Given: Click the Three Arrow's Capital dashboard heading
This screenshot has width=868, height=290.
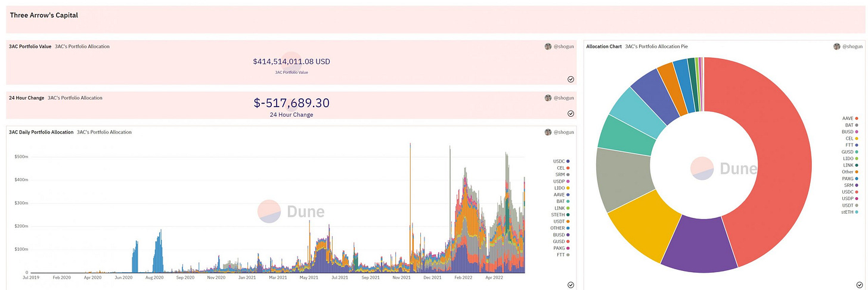Looking at the screenshot, I should click(x=44, y=15).
